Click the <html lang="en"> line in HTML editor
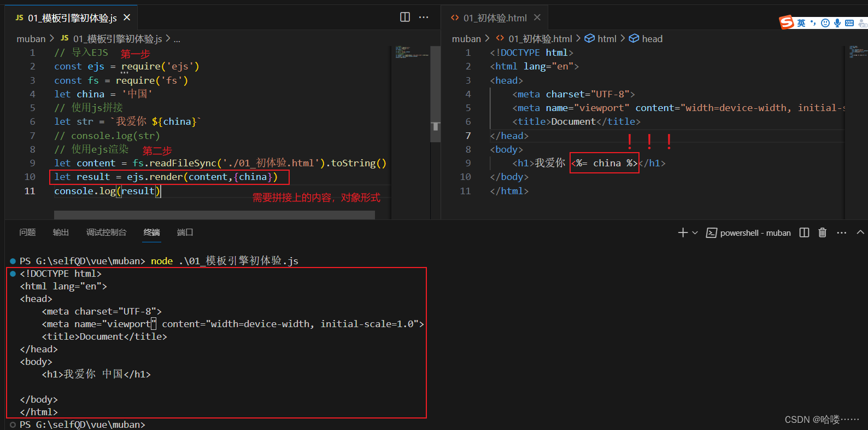 coord(534,66)
